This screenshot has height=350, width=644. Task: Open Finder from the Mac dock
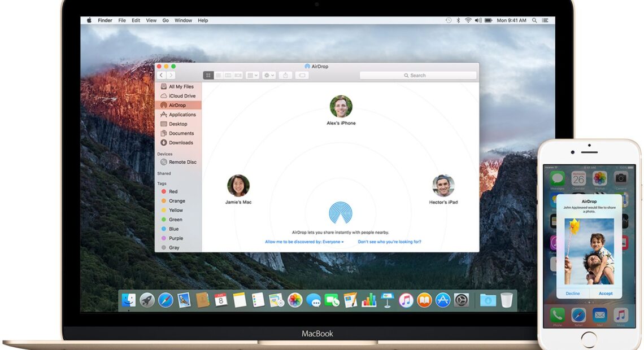pos(129,300)
